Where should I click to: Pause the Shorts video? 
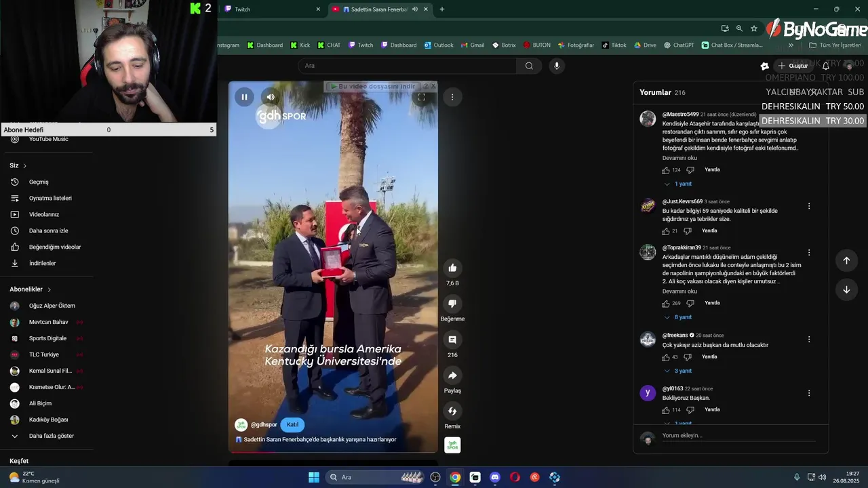(244, 97)
